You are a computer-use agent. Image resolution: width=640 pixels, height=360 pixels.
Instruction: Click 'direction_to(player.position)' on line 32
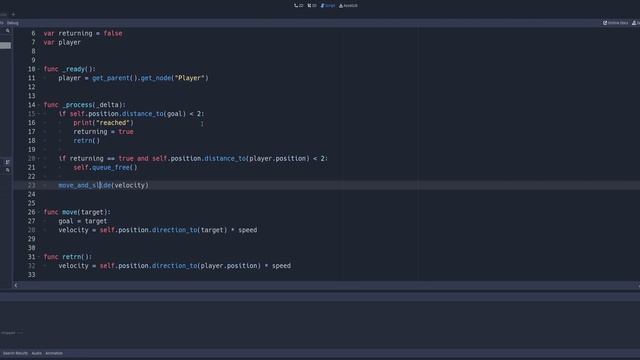[x=206, y=266]
